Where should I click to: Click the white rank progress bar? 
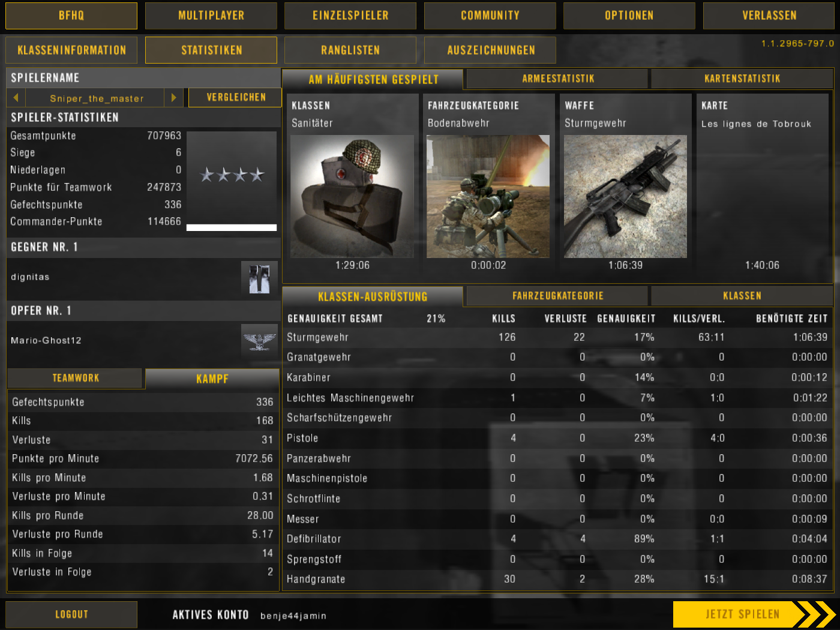(232, 227)
